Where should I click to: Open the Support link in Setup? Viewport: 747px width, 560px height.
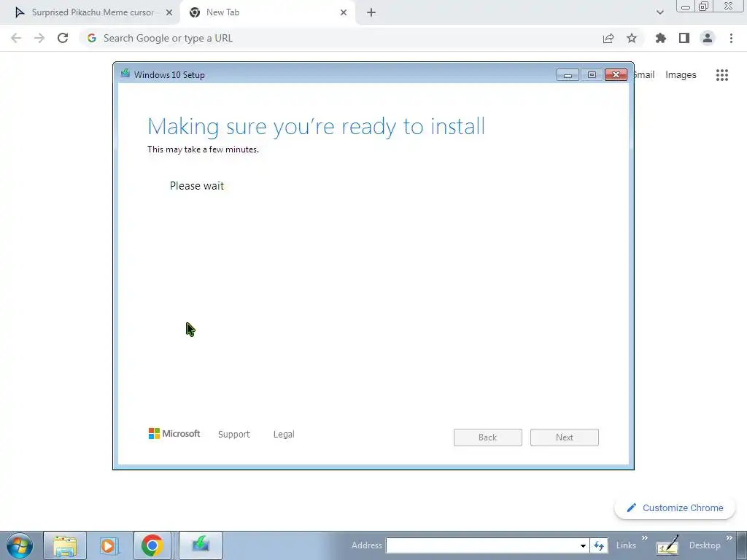click(234, 435)
